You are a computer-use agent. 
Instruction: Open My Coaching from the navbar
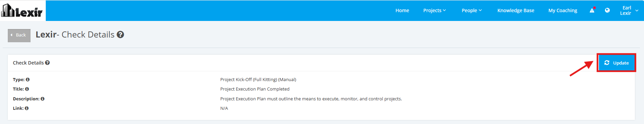pyautogui.click(x=563, y=10)
